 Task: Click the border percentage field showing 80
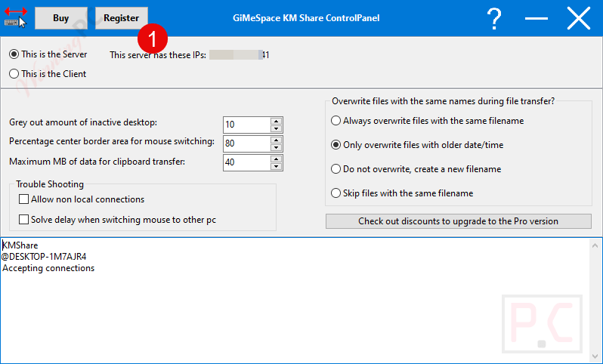(247, 143)
